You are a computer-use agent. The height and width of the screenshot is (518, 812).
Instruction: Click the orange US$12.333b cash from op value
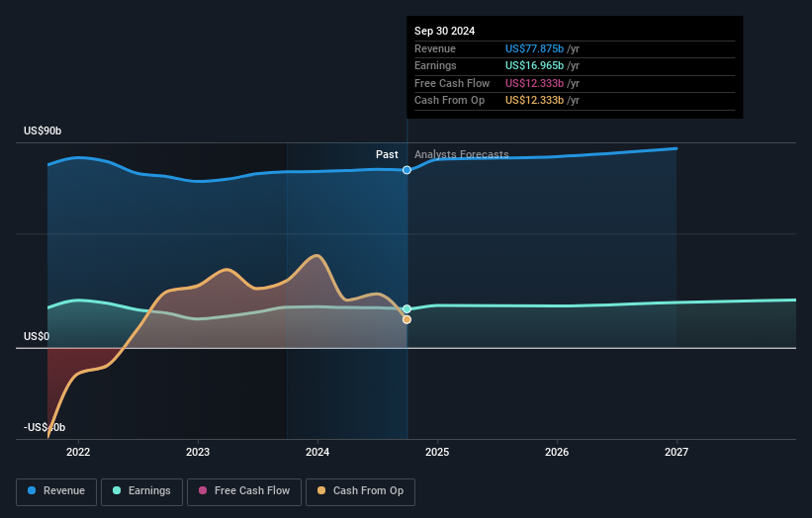tap(534, 101)
